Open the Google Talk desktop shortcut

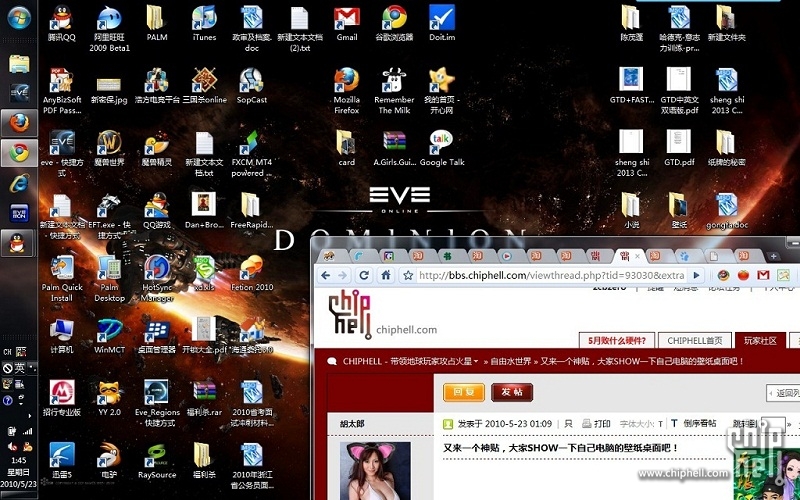[442, 148]
